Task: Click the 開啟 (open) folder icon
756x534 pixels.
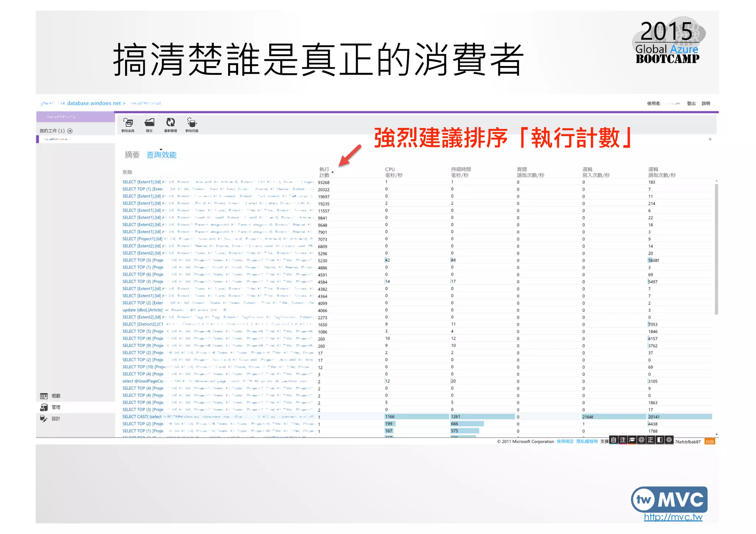Action: tap(149, 125)
